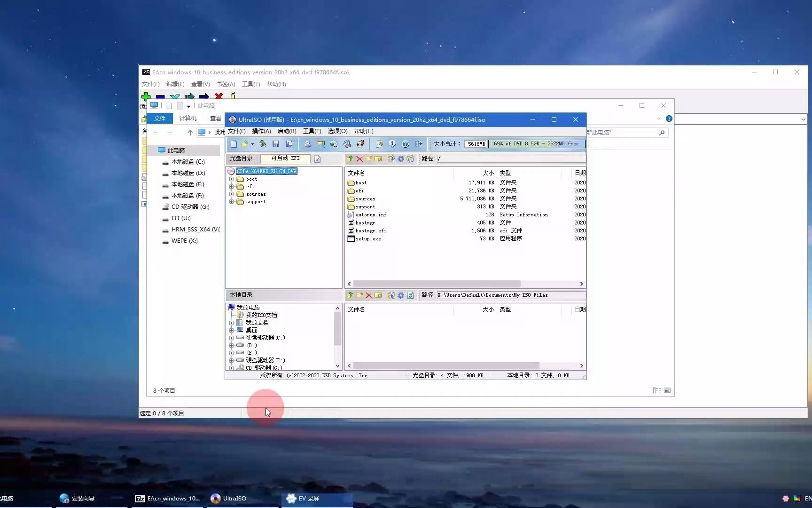Screen dimensions: 812x508
Task: Click Refresh icon in local directory toolbar
Action: coord(410,295)
